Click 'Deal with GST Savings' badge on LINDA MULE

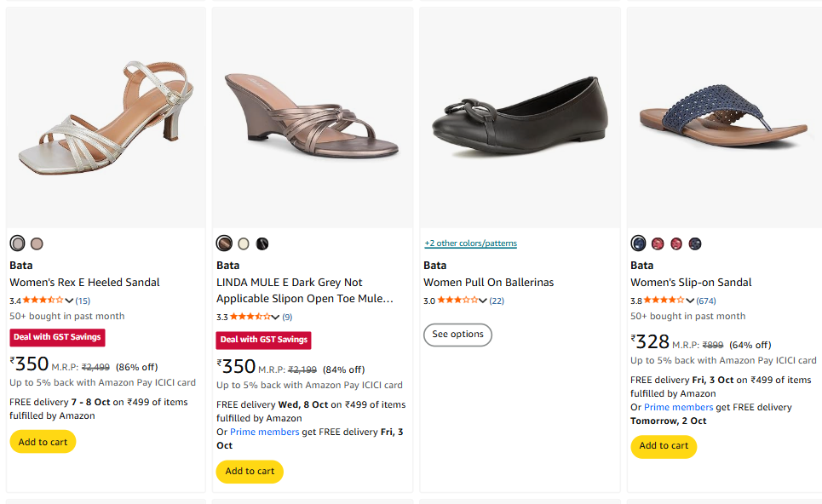click(263, 340)
